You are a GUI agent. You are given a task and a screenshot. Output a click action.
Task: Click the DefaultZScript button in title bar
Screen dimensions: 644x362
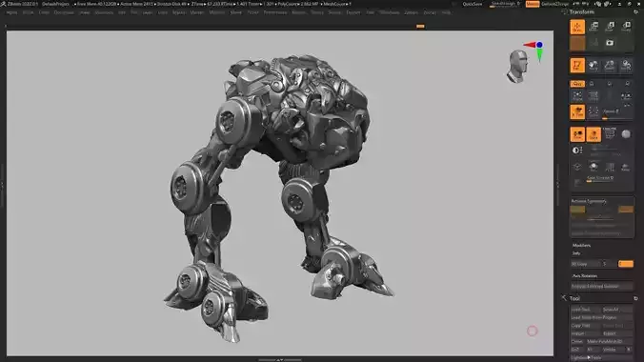coord(554,4)
